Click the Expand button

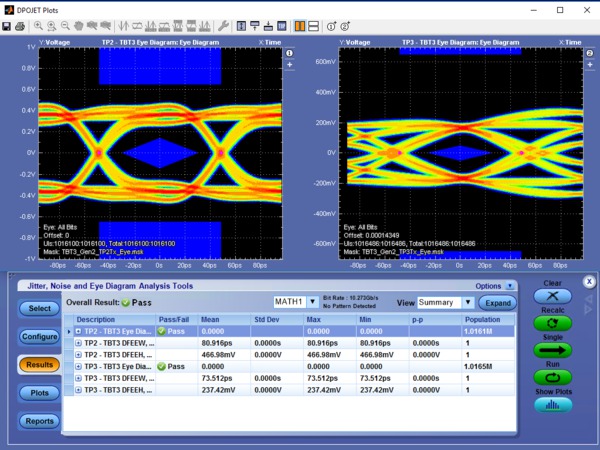[x=497, y=302]
